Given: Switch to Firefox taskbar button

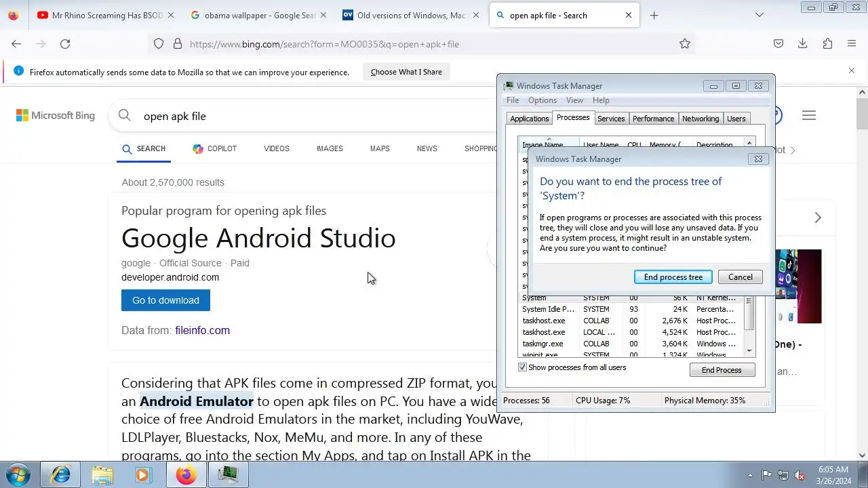Looking at the screenshot, I should (x=186, y=475).
